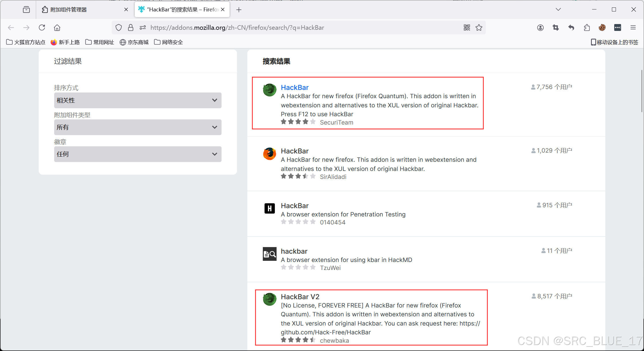Open the 排序方式 dropdown showing 相关性

(138, 100)
